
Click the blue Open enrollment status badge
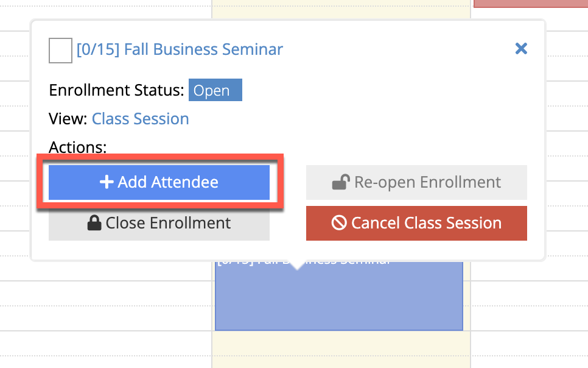pos(215,90)
